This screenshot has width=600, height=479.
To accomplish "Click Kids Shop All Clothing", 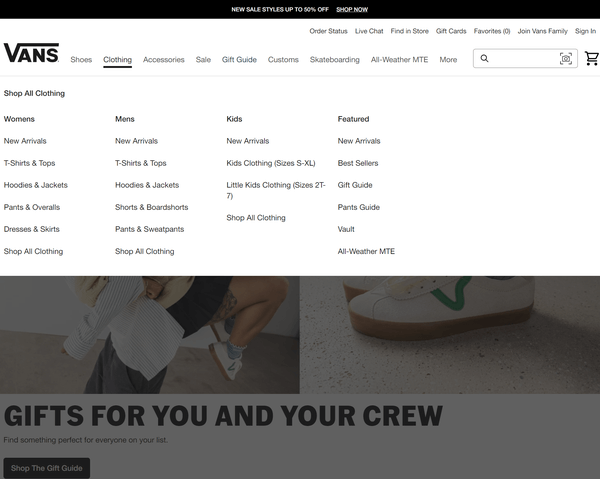I will (256, 218).
